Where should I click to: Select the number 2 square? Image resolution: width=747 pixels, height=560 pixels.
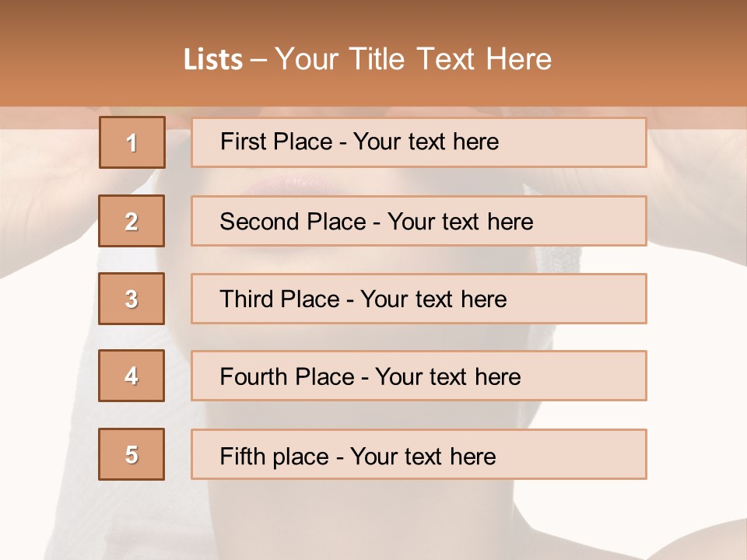click(x=132, y=221)
